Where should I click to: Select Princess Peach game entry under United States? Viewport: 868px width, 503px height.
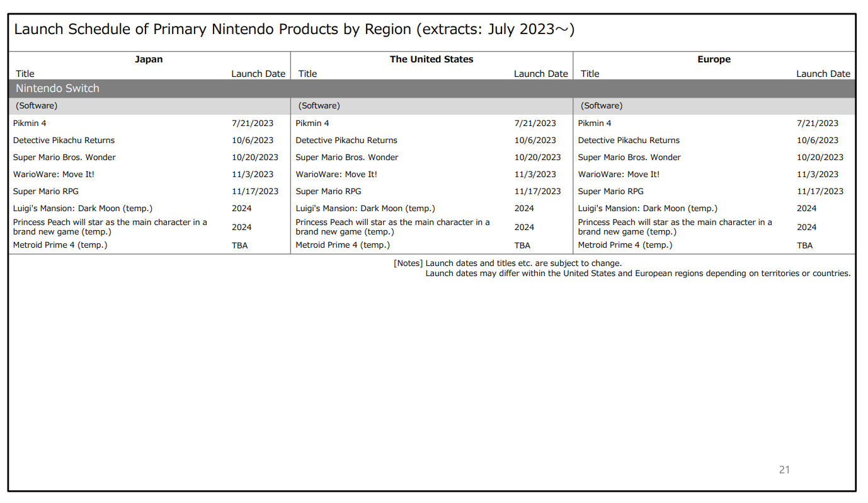coord(392,227)
